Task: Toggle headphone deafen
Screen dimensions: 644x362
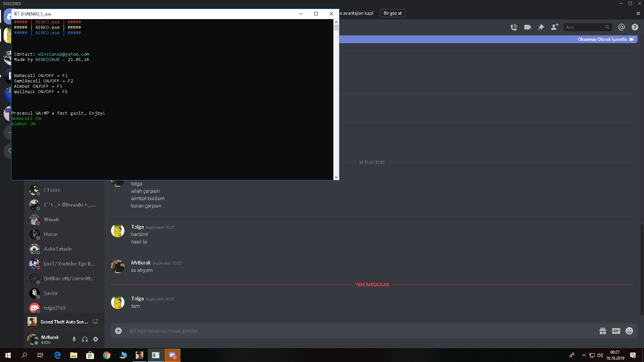Action: point(85,339)
